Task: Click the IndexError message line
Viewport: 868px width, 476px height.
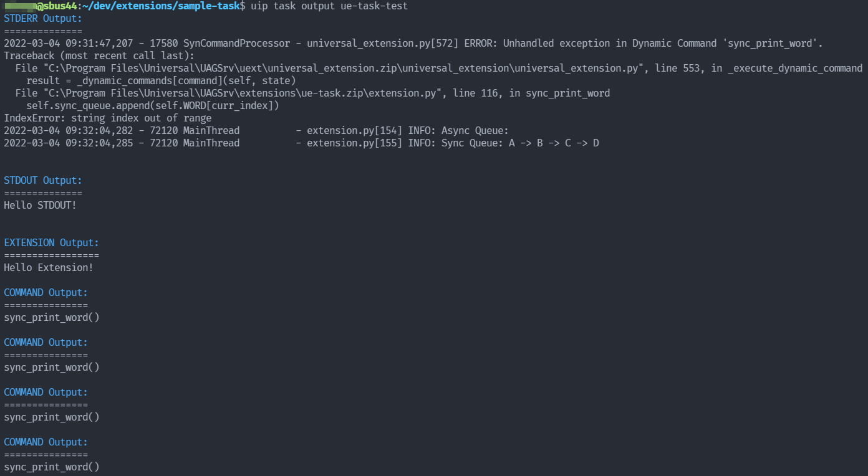Action: coord(108,118)
